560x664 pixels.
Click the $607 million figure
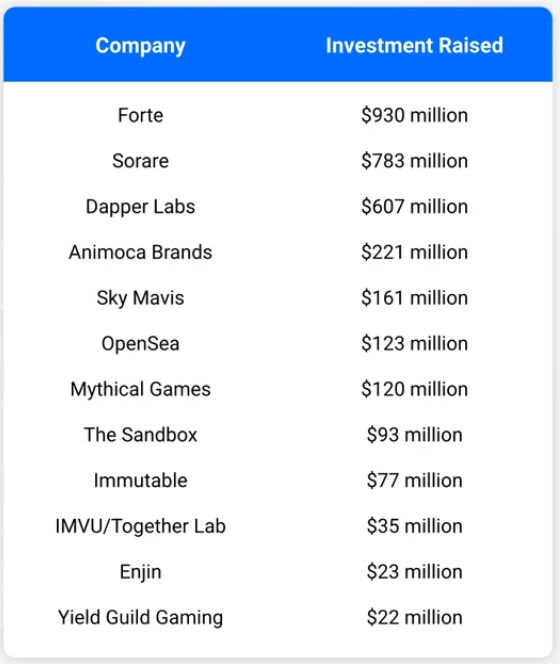pos(414,207)
